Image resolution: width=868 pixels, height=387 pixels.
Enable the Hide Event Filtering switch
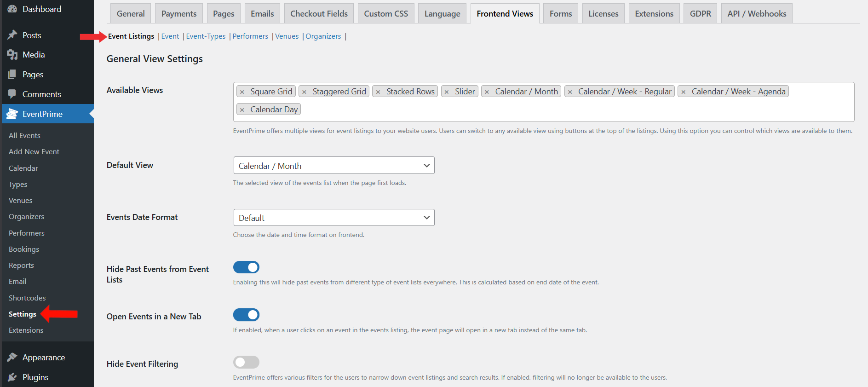coord(246,363)
